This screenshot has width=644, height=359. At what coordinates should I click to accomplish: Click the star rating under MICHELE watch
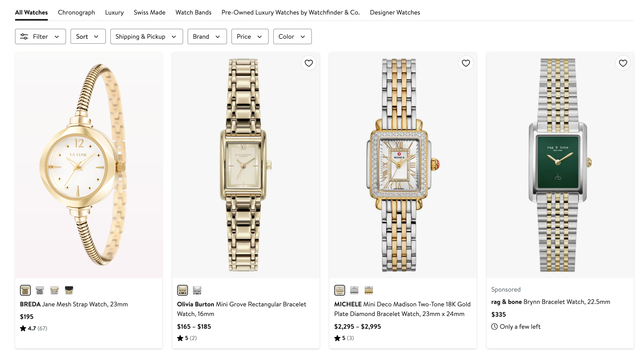tap(337, 338)
